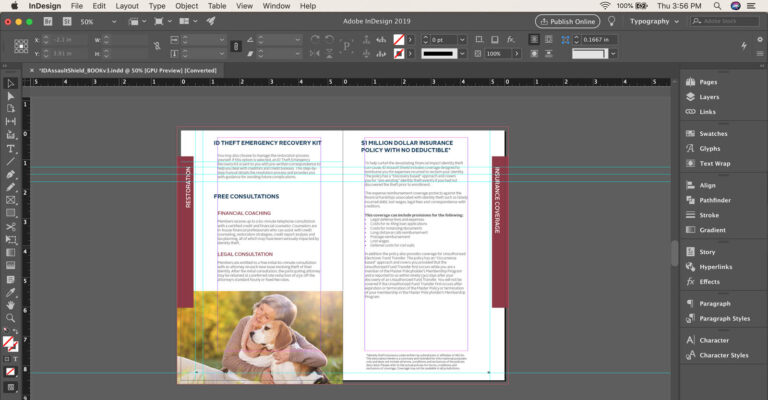
Task: Toggle constrain width and height proportions
Action: tap(157, 46)
